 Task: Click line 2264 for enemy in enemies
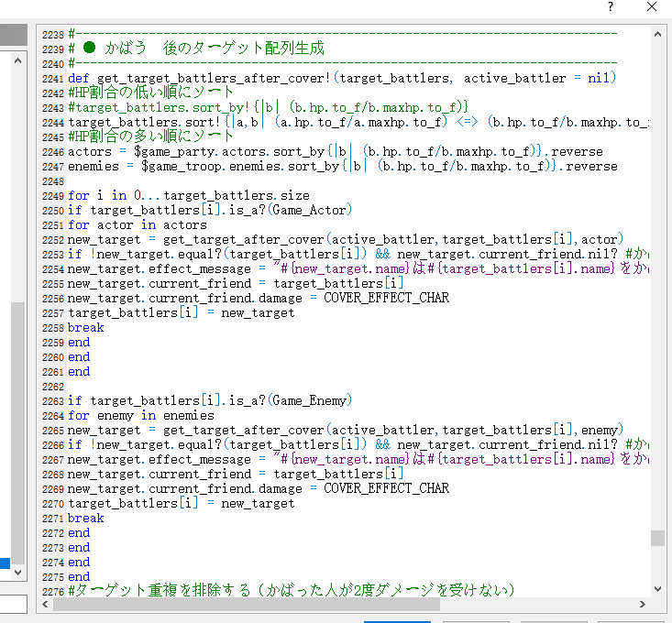141,415
